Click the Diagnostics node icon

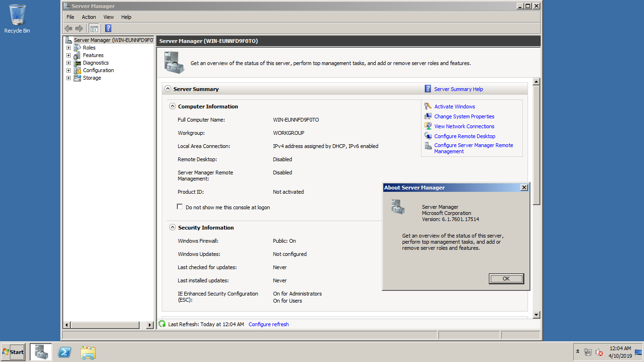tap(77, 63)
